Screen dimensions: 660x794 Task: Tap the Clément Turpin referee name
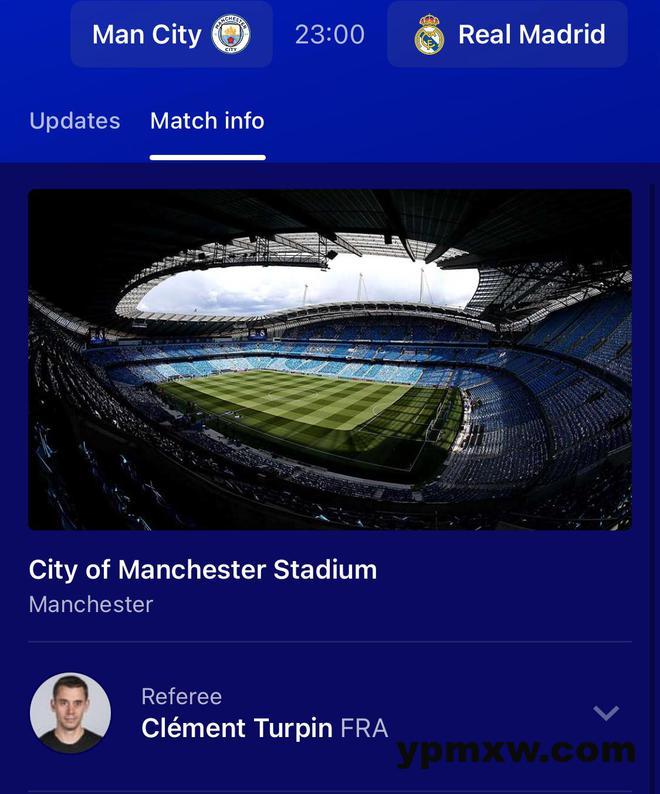(x=237, y=728)
